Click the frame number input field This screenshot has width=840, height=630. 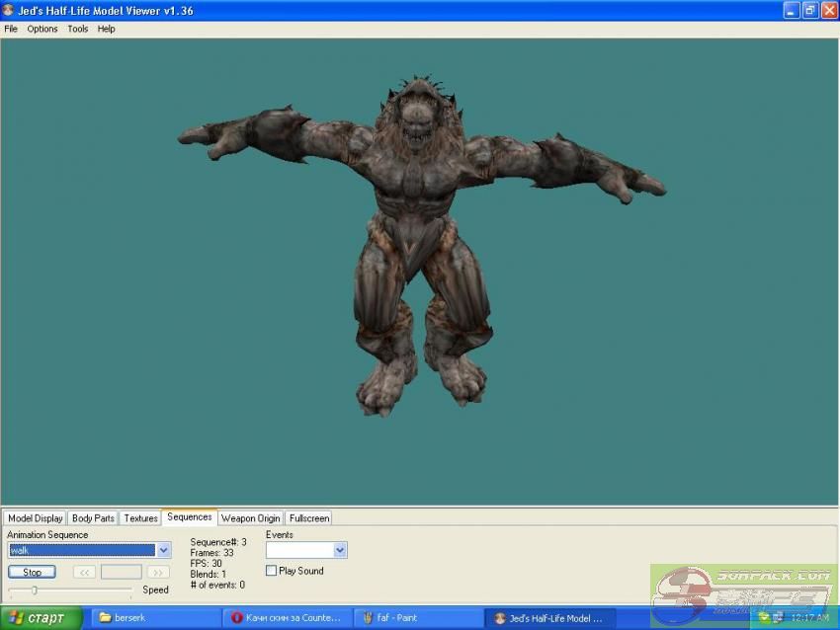[x=122, y=572]
